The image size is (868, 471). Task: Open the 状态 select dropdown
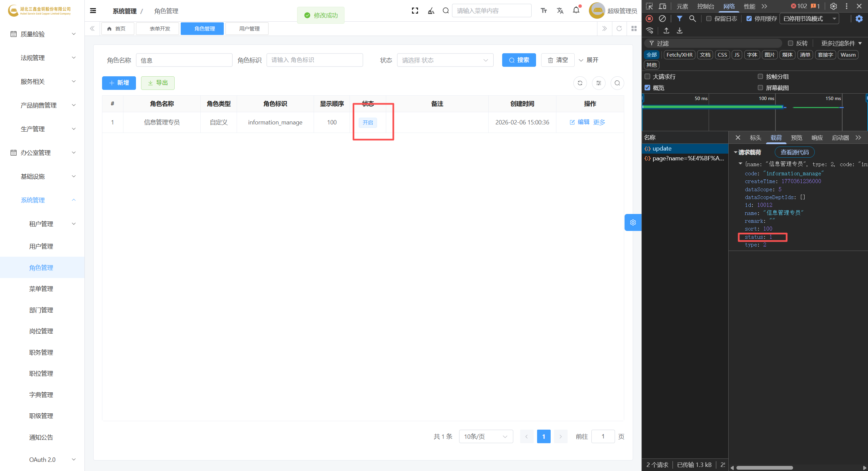[445, 60]
